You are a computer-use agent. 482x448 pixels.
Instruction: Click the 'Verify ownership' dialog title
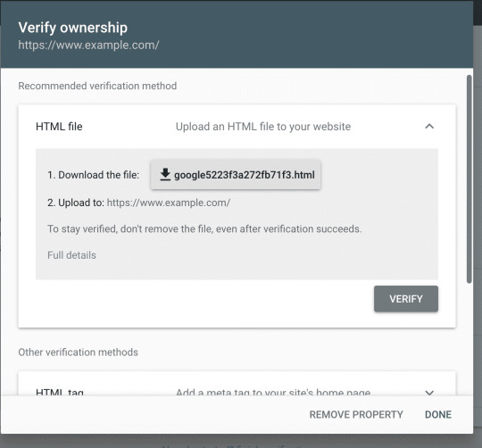click(x=73, y=28)
